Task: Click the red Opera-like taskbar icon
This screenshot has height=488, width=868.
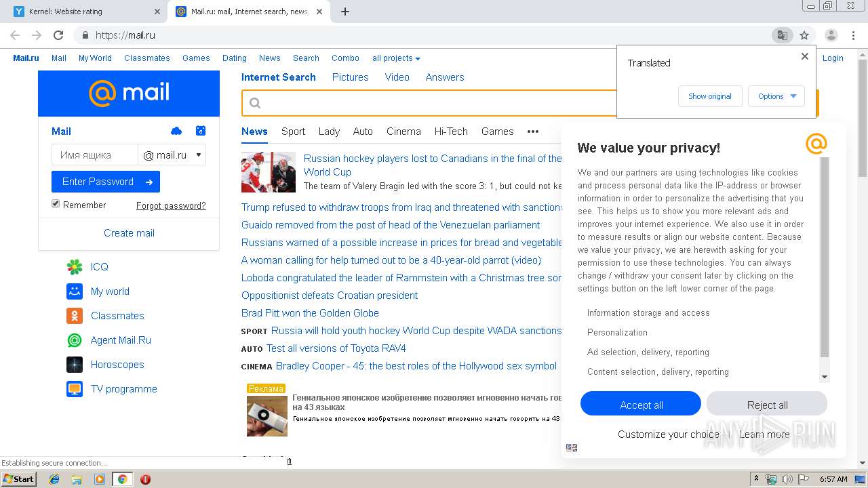Action: [145, 479]
